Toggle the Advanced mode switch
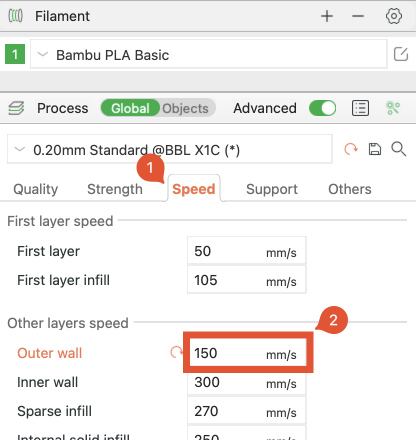This screenshot has width=416, height=440. (x=322, y=108)
